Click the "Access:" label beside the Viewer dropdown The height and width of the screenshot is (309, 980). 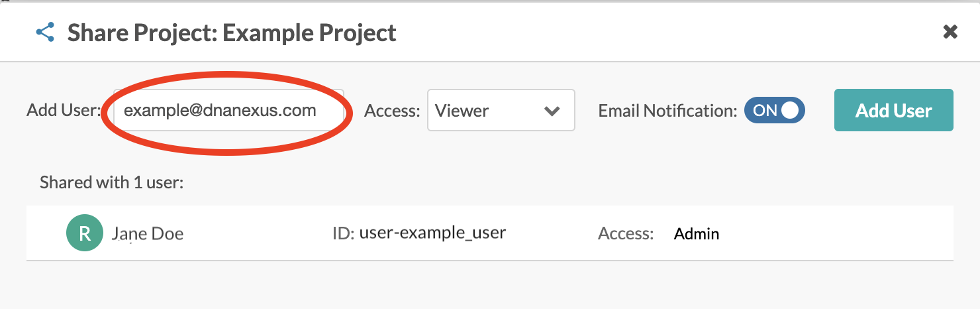[x=392, y=111]
